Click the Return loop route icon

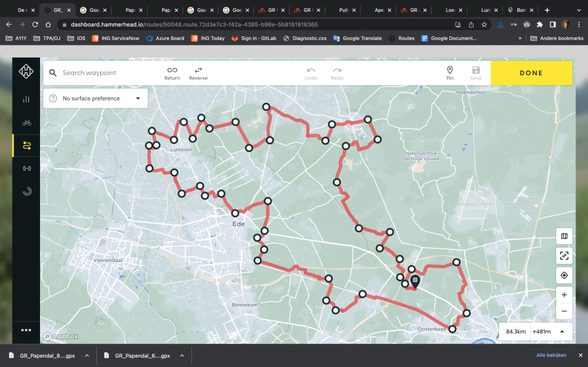point(172,73)
